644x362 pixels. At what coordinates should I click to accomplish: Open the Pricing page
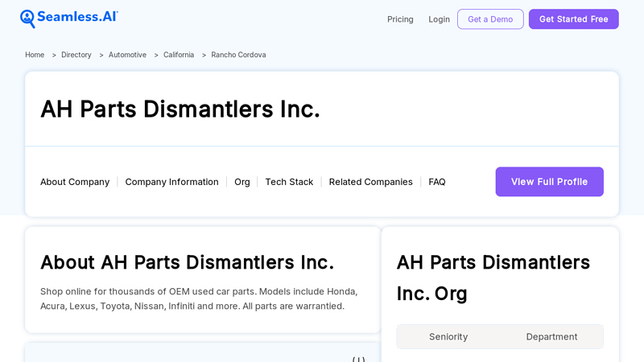[400, 19]
